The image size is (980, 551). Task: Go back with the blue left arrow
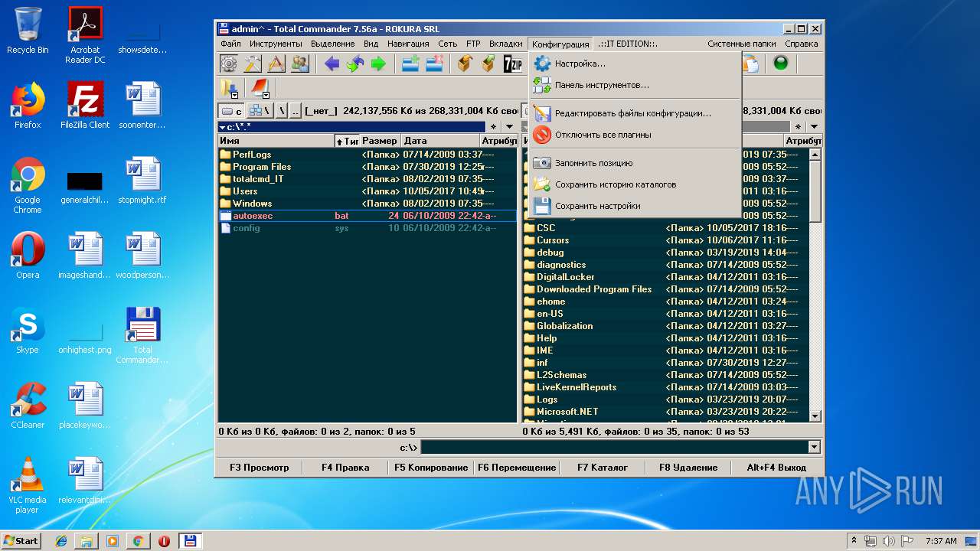(332, 64)
